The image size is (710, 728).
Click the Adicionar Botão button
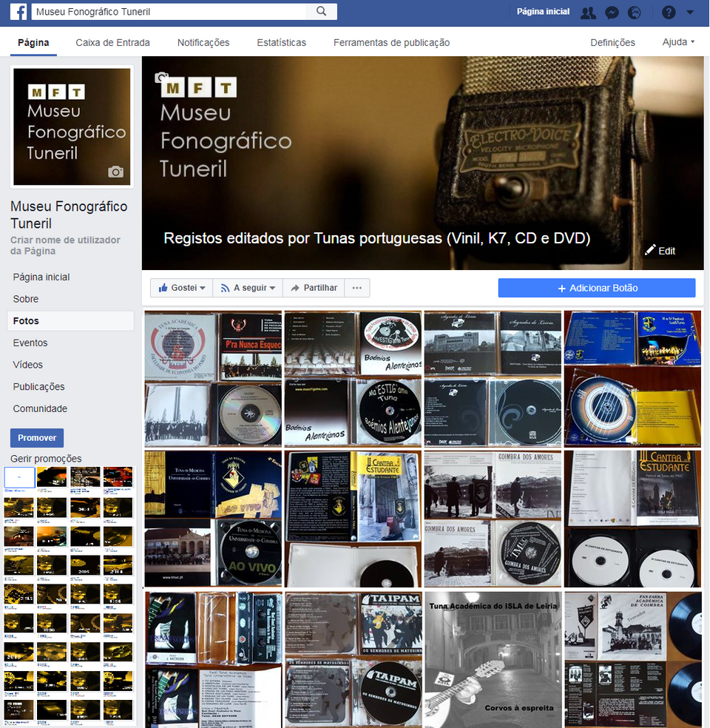click(596, 288)
